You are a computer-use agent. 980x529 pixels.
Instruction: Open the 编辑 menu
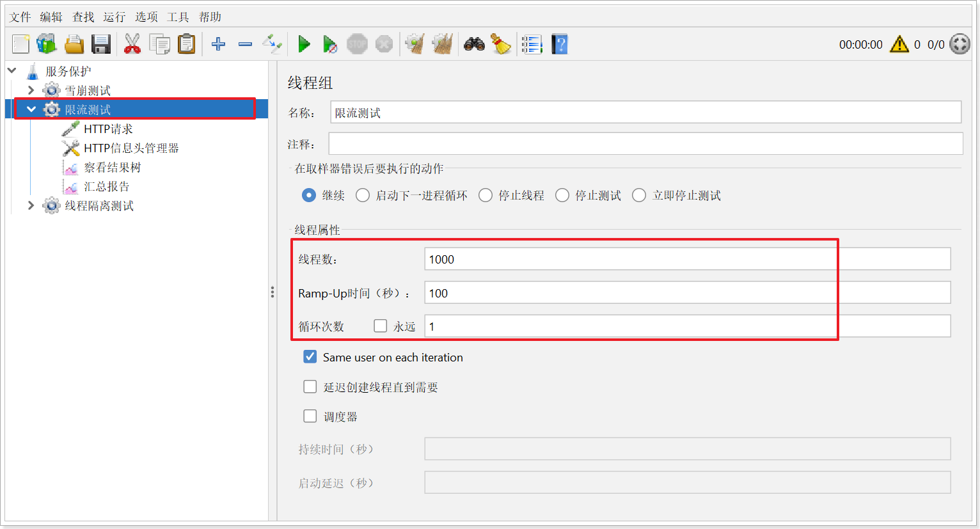(51, 17)
